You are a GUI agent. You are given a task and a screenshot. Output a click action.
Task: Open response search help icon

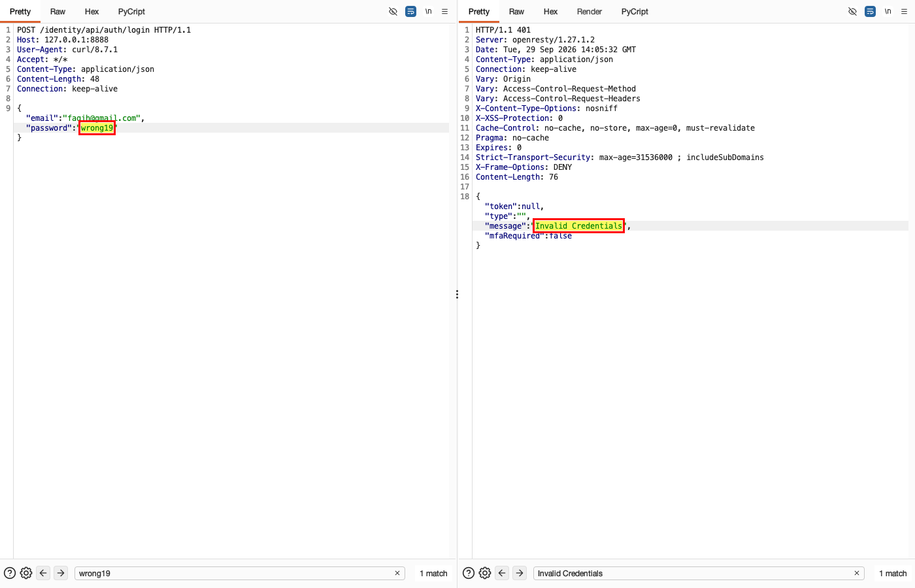[x=469, y=573]
